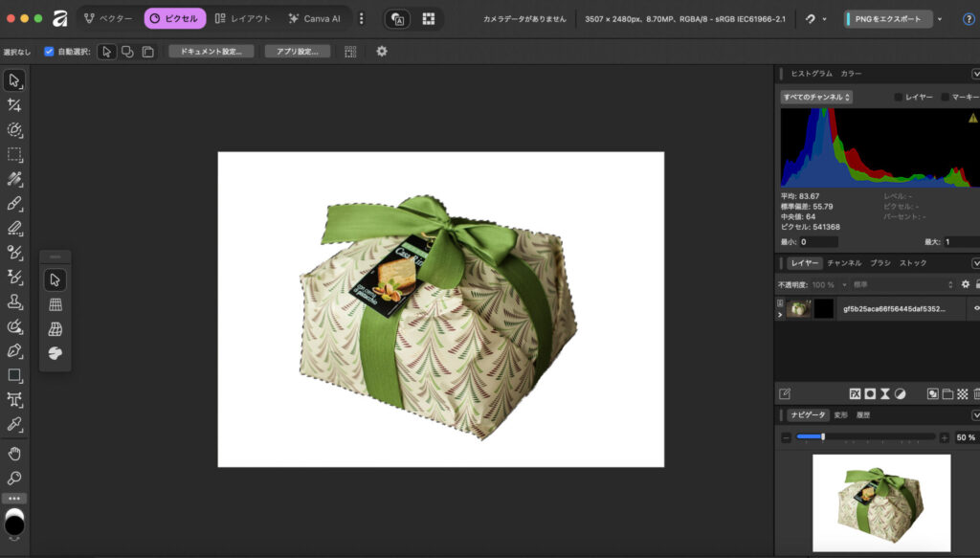Viewport: 980px width, 558px height.
Task: Open the チャンネル tab in layers panel
Action: (x=844, y=262)
